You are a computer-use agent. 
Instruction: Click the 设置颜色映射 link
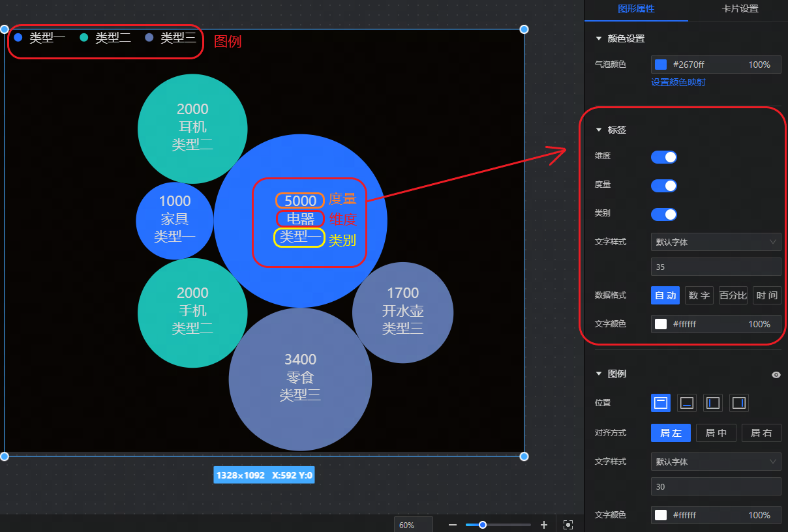click(x=678, y=83)
